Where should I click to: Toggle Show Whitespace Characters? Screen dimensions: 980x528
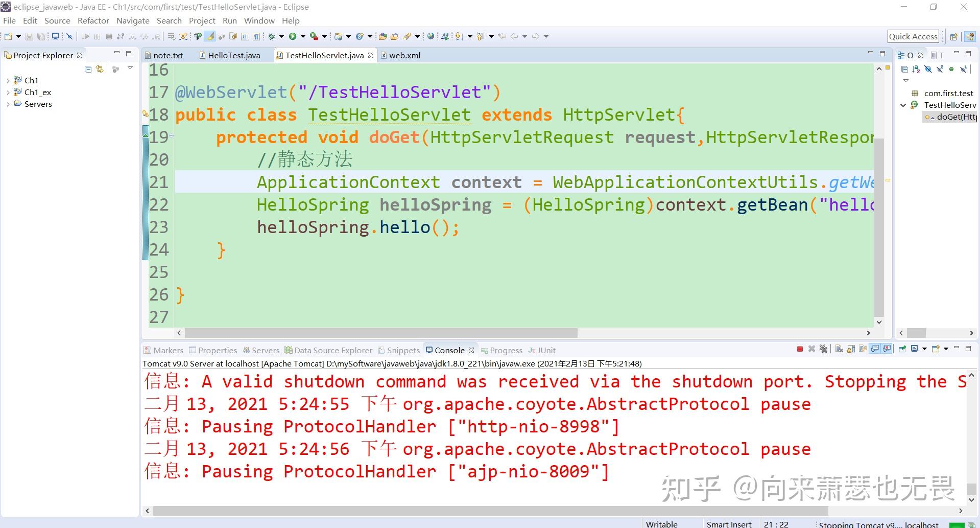[257, 36]
